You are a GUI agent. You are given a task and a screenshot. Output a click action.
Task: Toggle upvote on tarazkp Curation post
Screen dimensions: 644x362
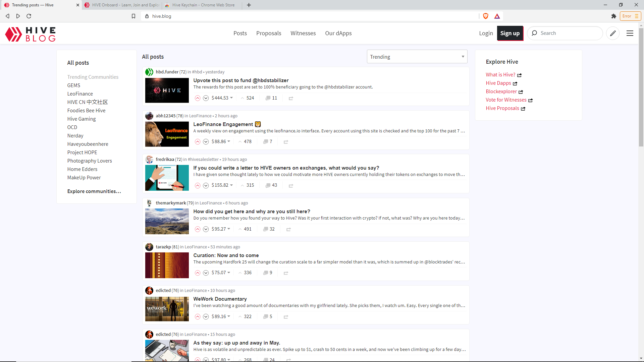pyautogui.click(x=197, y=272)
